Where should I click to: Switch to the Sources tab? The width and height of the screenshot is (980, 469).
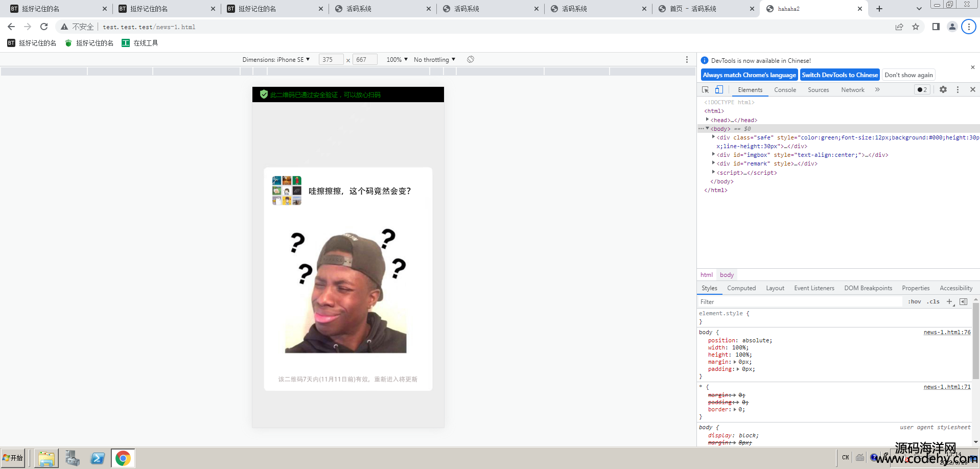(818, 90)
